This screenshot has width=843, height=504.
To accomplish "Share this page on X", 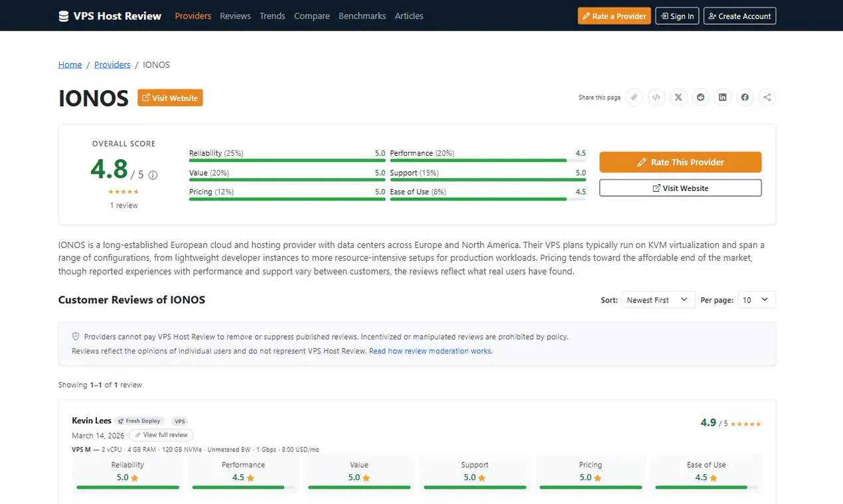I will pyautogui.click(x=678, y=97).
